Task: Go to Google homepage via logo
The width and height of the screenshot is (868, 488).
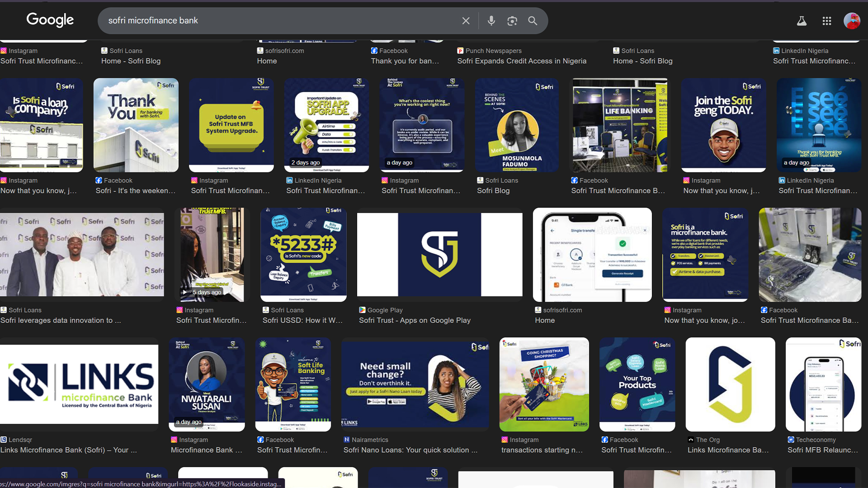Action: (50, 20)
